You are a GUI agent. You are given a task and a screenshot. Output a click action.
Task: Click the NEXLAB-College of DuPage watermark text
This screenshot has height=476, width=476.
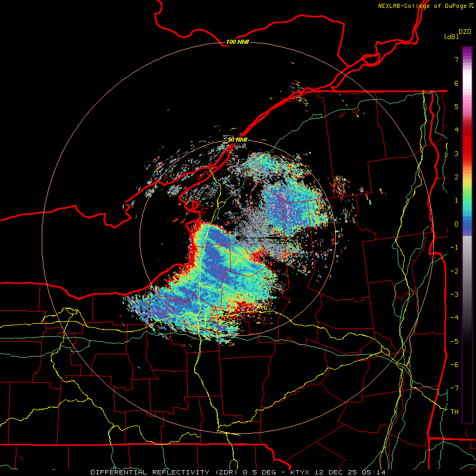tap(425, 6)
